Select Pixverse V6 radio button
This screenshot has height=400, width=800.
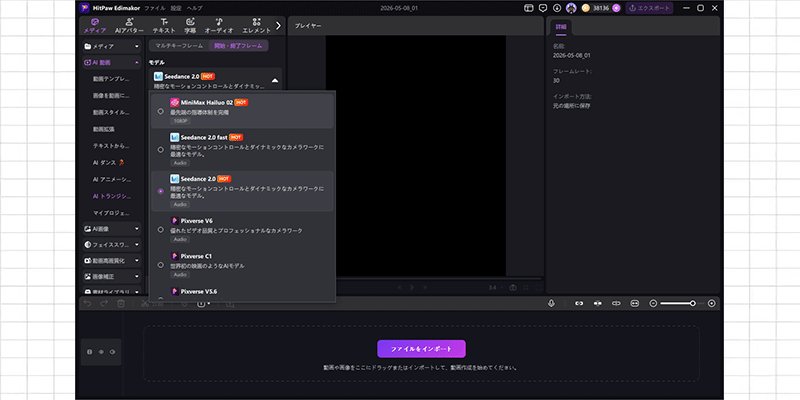pyautogui.click(x=161, y=230)
